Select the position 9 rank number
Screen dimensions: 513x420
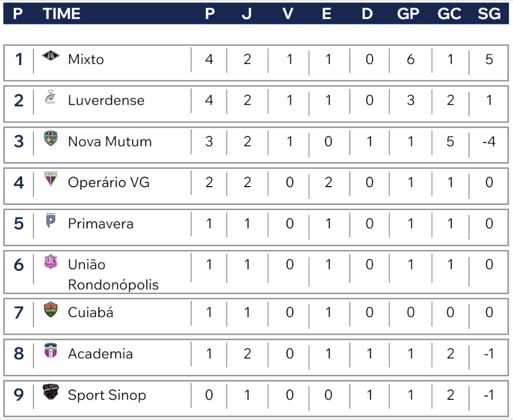tap(18, 394)
